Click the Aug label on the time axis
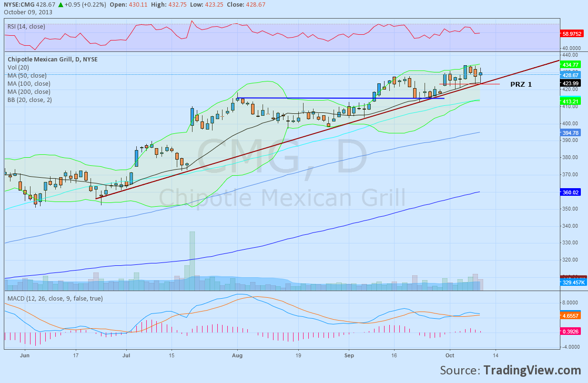 (238, 355)
